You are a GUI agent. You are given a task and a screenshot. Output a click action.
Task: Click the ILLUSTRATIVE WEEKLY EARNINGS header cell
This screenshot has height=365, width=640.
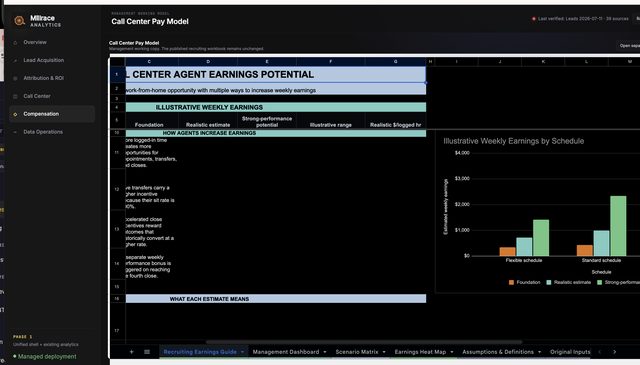click(x=276, y=107)
